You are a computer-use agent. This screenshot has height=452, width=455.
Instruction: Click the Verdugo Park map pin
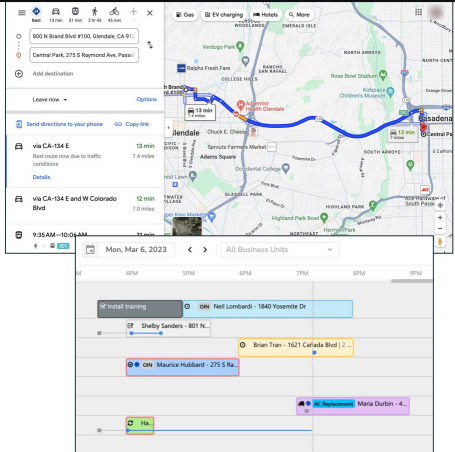(x=240, y=46)
